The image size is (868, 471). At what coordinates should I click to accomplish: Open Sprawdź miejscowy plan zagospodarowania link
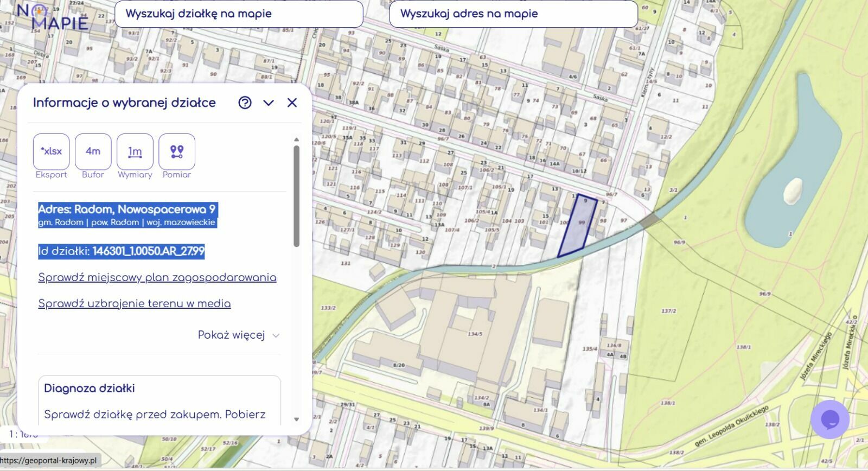pyautogui.click(x=157, y=277)
